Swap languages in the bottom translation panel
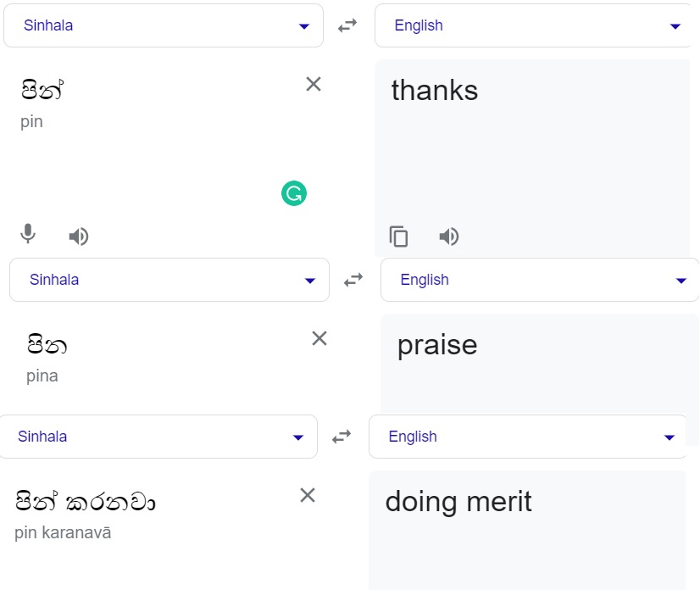Screen dimensions: 700x590 click(342, 437)
